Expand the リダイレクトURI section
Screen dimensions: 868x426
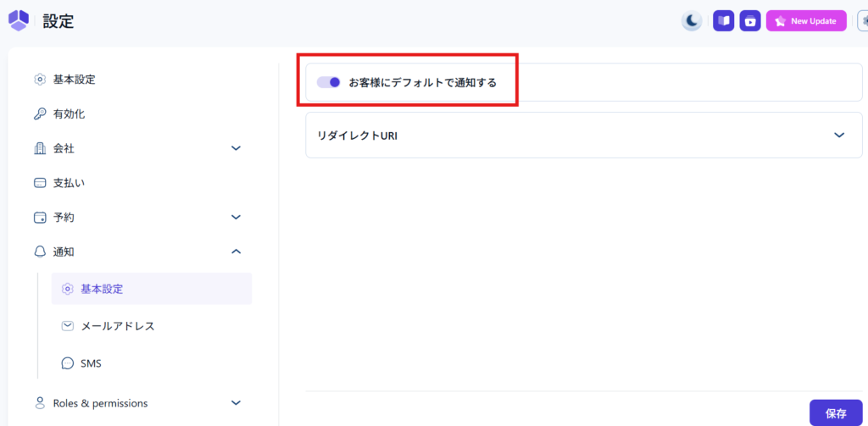[839, 135]
